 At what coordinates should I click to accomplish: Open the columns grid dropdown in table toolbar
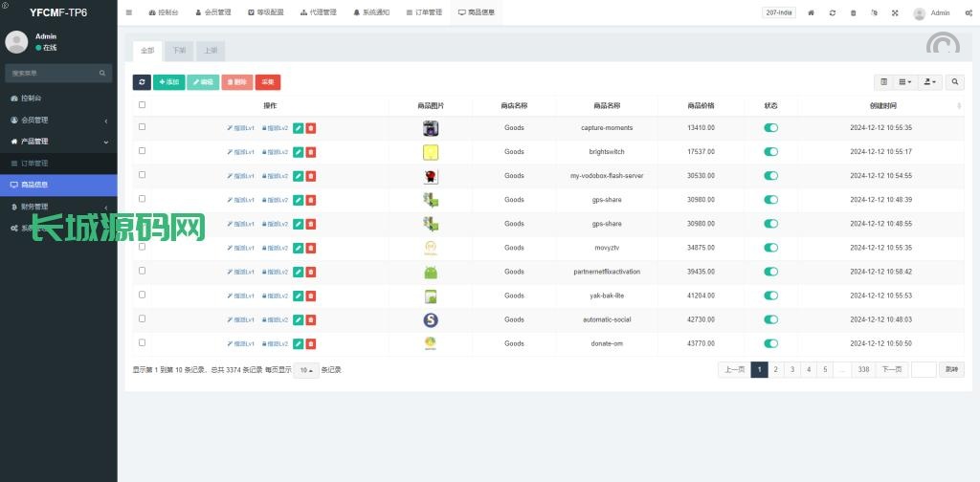pyautogui.click(x=905, y=82)
